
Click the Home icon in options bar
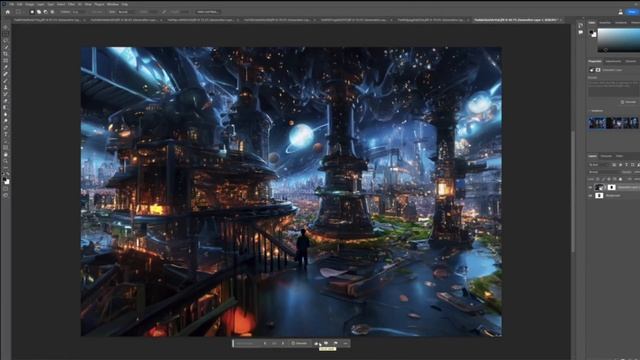tap(7, 12)
